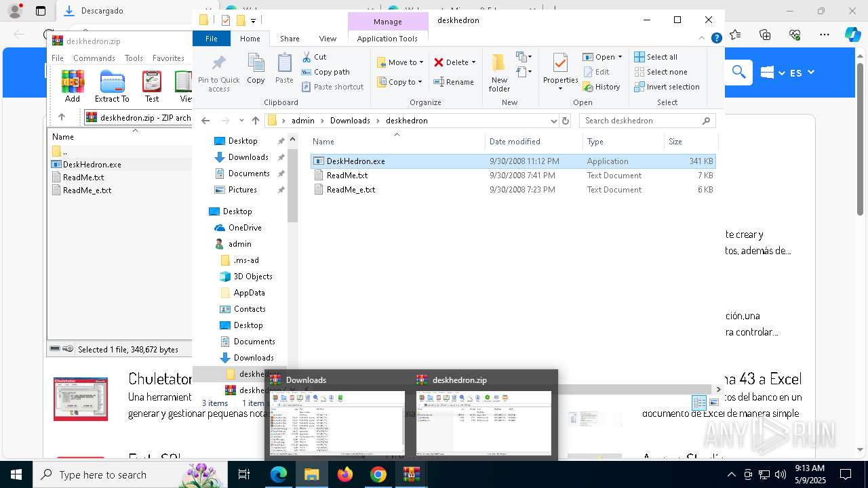Rename the selected file via ribbon
868x488 pixels.
pyautogui.click(x=454, y=82)
